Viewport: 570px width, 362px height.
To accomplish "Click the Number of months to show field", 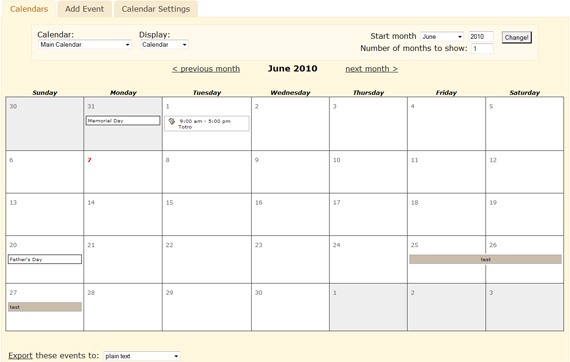I will [x=482, y=48].
